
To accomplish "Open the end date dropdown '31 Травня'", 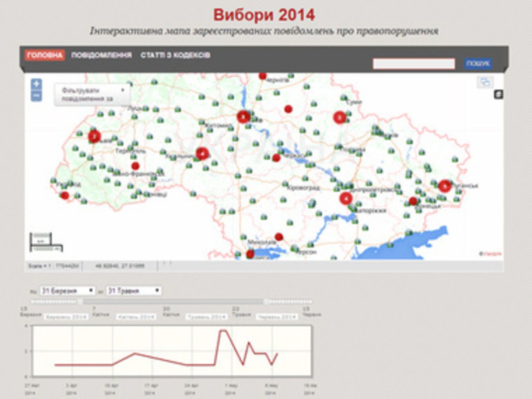I will [133, 291].
